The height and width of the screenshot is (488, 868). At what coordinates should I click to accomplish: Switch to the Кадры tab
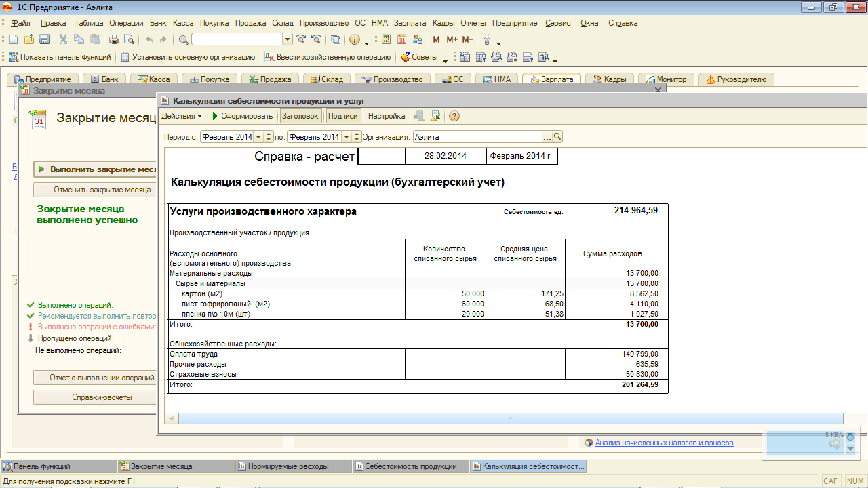(609, 79)
